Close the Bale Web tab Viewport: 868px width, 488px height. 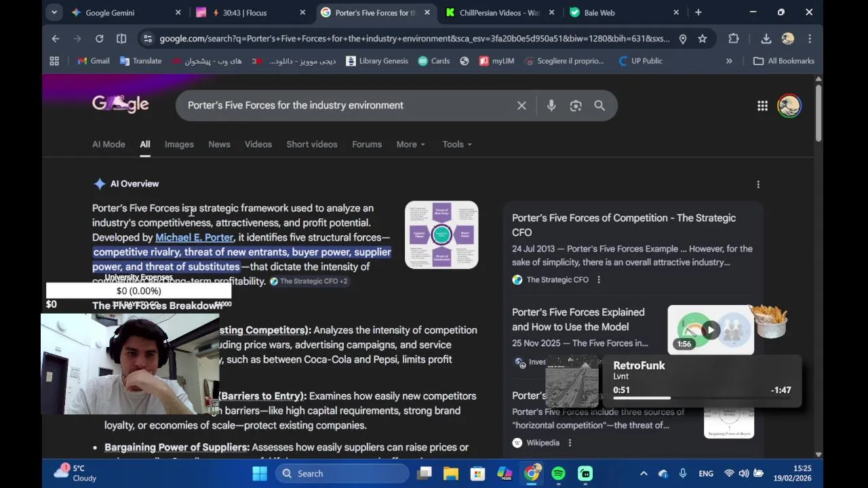(x=676, y=12)
